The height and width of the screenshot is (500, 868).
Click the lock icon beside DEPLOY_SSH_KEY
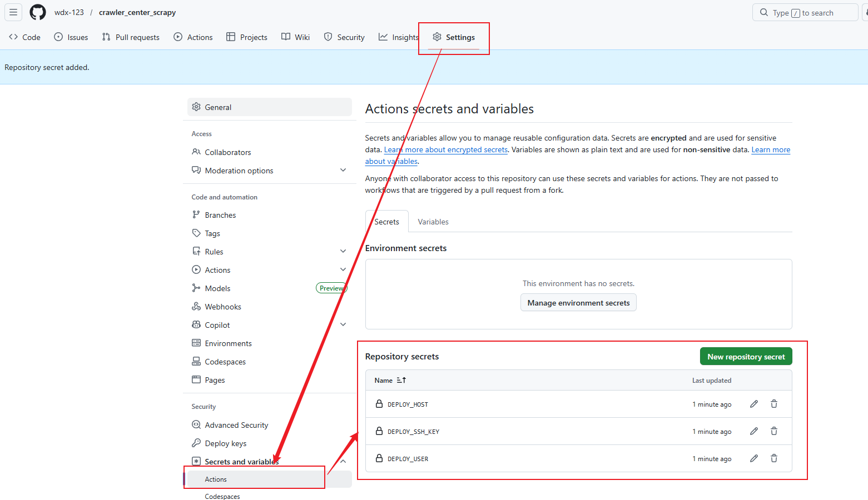point(379,431)
